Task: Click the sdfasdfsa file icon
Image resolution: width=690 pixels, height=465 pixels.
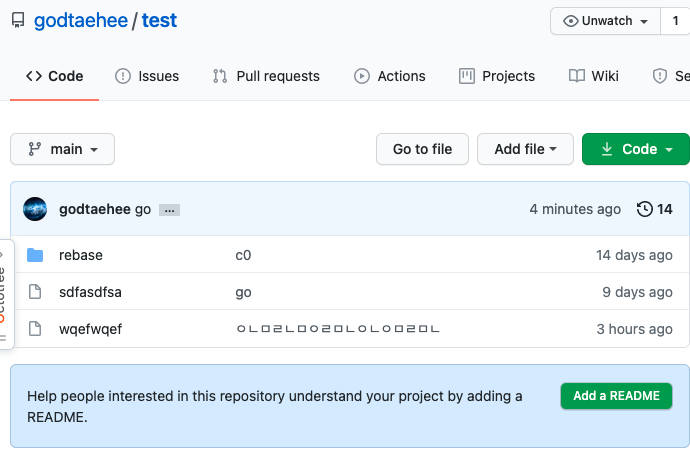Action: pos(36,292)
